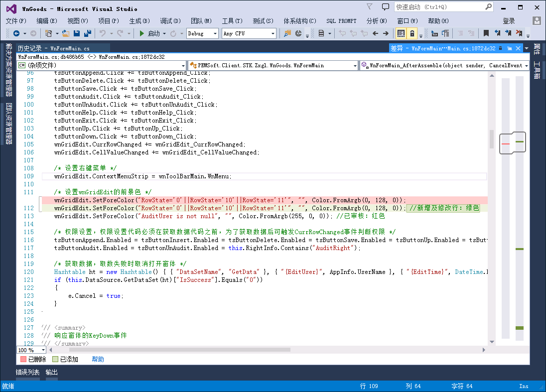
Task: Go to previous difference with left arrow
Action: tap(376, 33)
